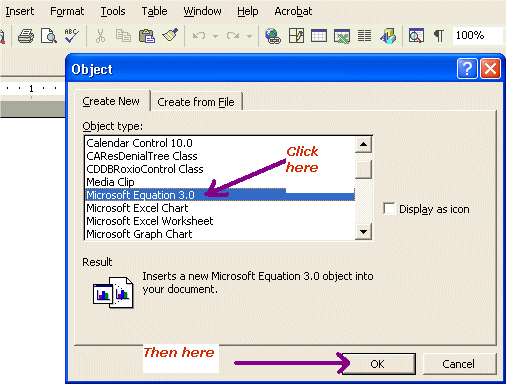506x386 pixels.
Task: Click the Cancel button
Action: click(459, 364)
